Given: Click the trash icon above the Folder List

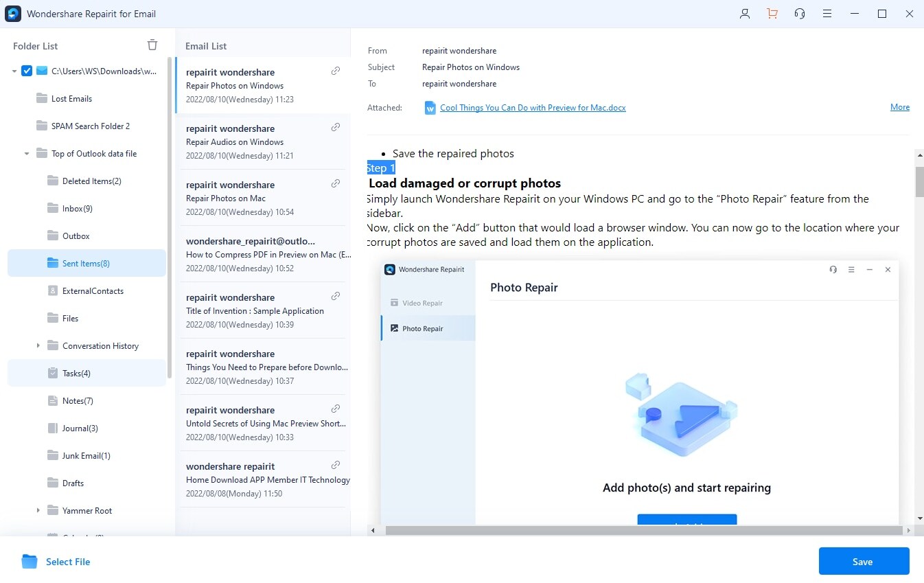Looking at the screenshot, I should coord(152,44).
